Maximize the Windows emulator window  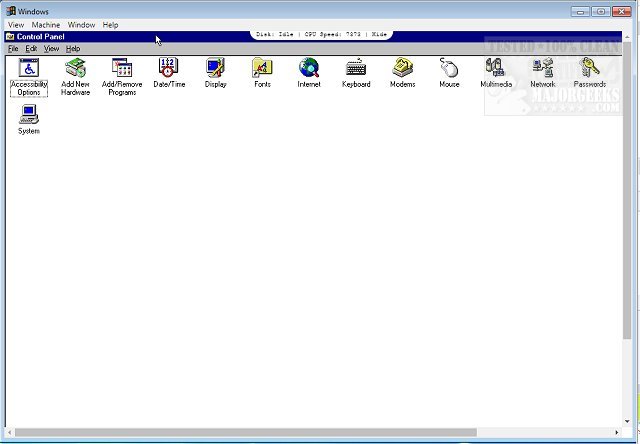[601, 11]
